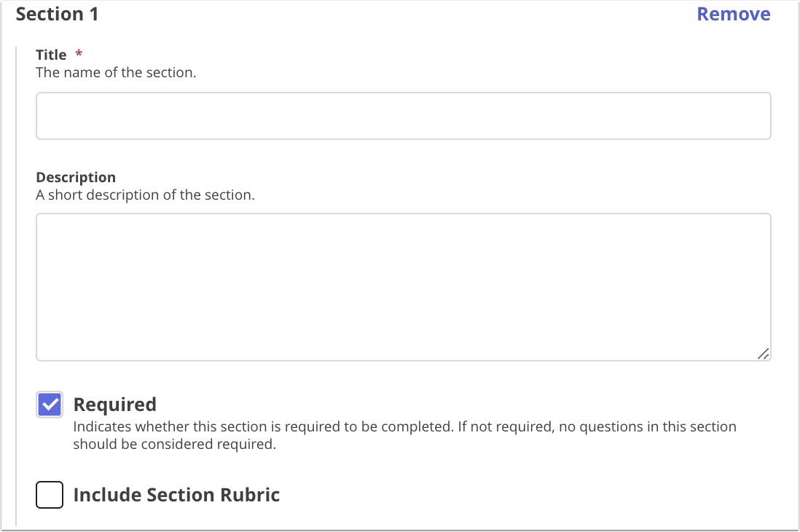Select the Section 1 heading
800x532 pixels.
[57, 13]
